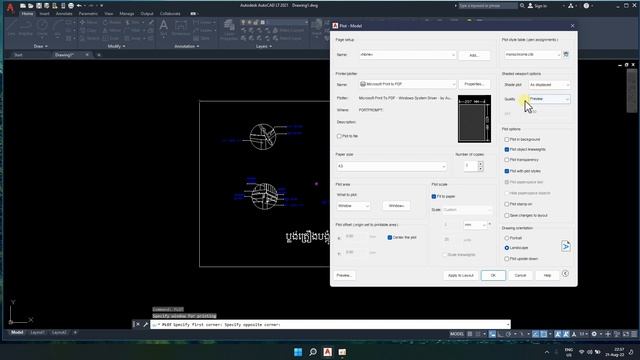The height and width of the screenshot is (360, 640).
Task: Toggle the Plot to file checkbox
Action: click(x=339, y=136)
